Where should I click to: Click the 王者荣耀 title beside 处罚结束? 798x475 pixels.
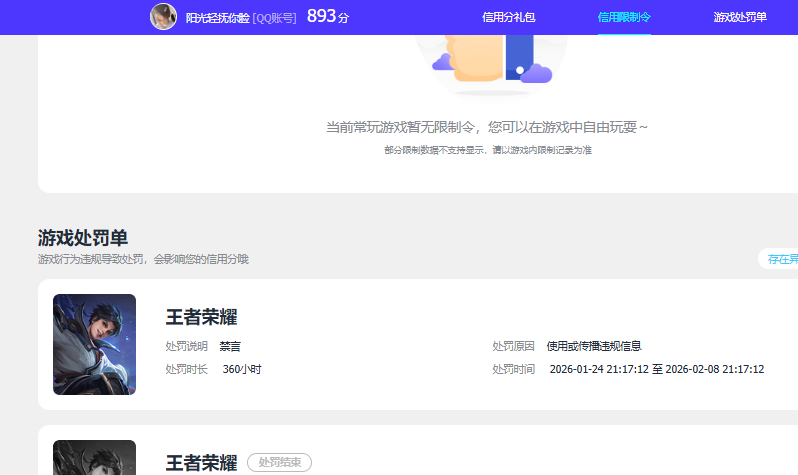click(x=202, y=463)
